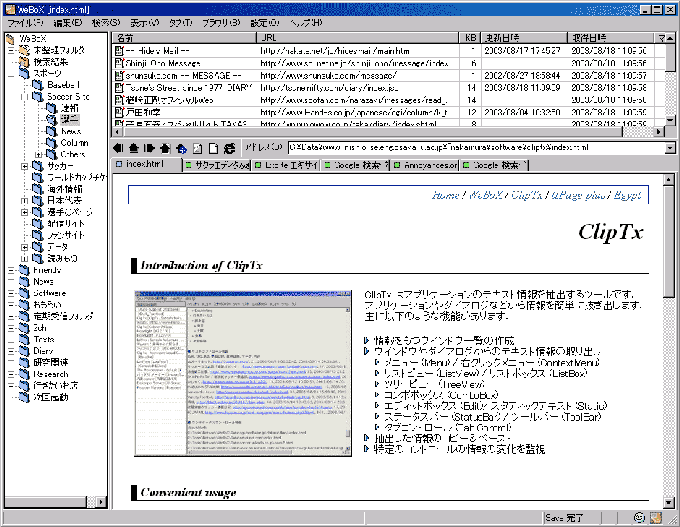The width and height of the screenshot is (680, 527).
Task: Select the スポーツ folder icon
Action: click(x=24, y=73)
